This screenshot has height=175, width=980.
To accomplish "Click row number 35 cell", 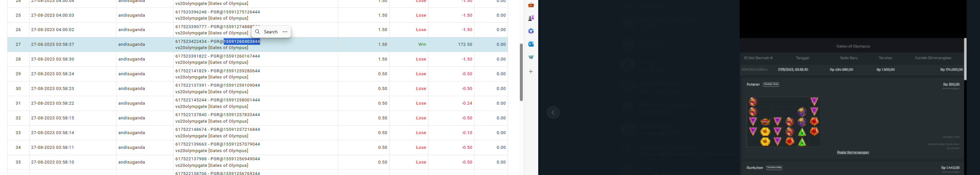I will (18, 162).
